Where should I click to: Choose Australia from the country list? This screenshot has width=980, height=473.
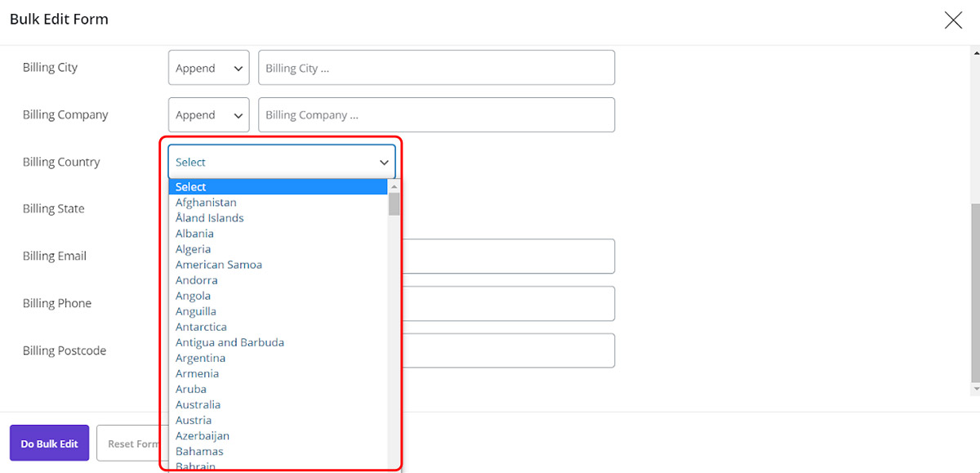198,404
